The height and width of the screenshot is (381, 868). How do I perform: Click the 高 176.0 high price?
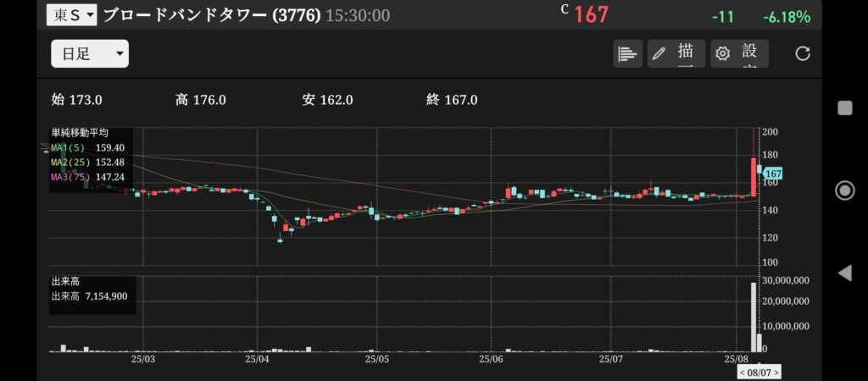point(200,100)
